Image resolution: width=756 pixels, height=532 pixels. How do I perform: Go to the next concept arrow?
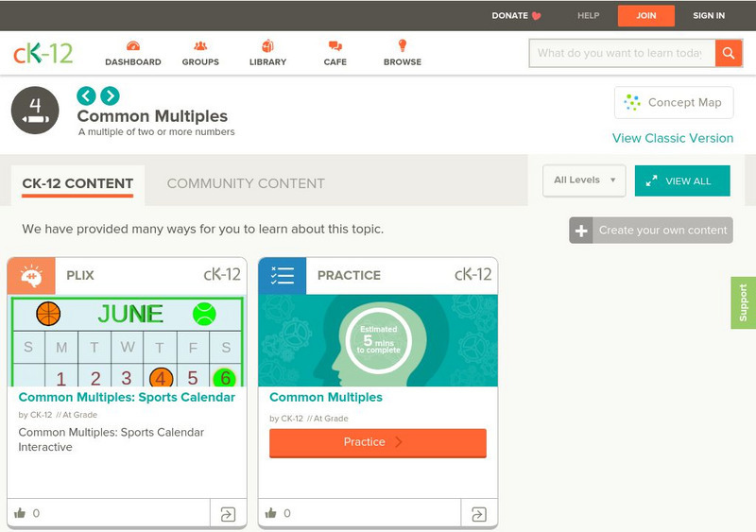coord(110,95)
